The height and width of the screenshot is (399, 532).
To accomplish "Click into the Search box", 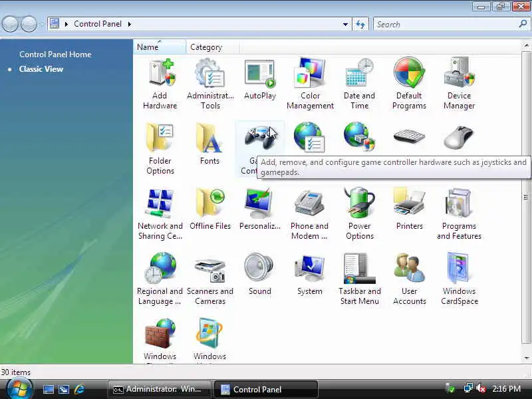I will [444, 24].
